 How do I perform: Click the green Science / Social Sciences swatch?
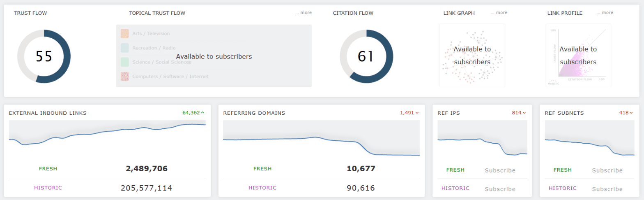[x=125, y=62]
